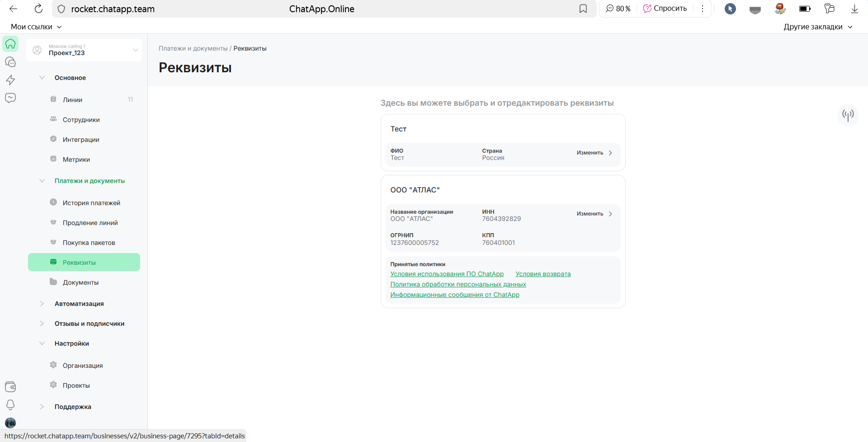Click the address bar showing rocket.chatapp.team
This screenshot has height=442, width=868.
[113, 9]
